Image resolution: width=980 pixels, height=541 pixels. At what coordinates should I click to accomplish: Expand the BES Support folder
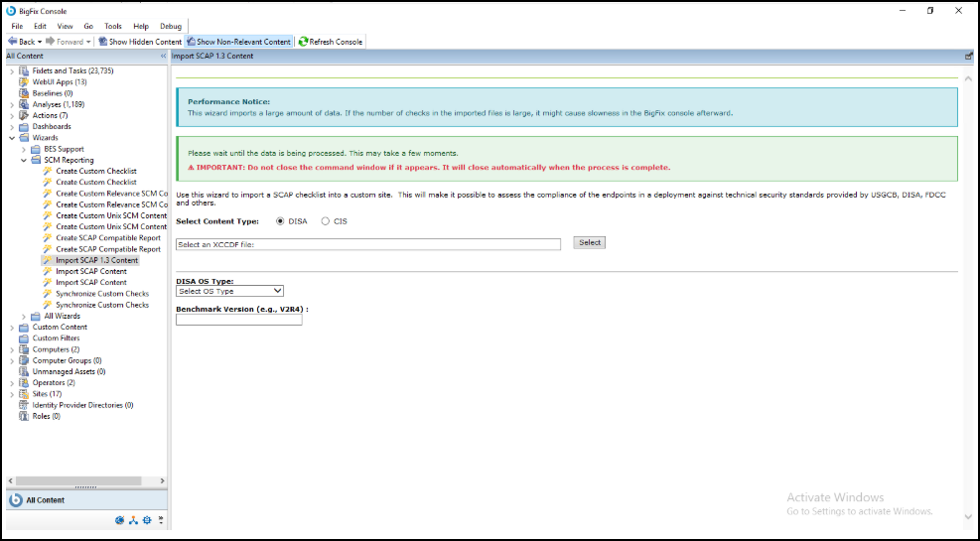pos(24,149)
